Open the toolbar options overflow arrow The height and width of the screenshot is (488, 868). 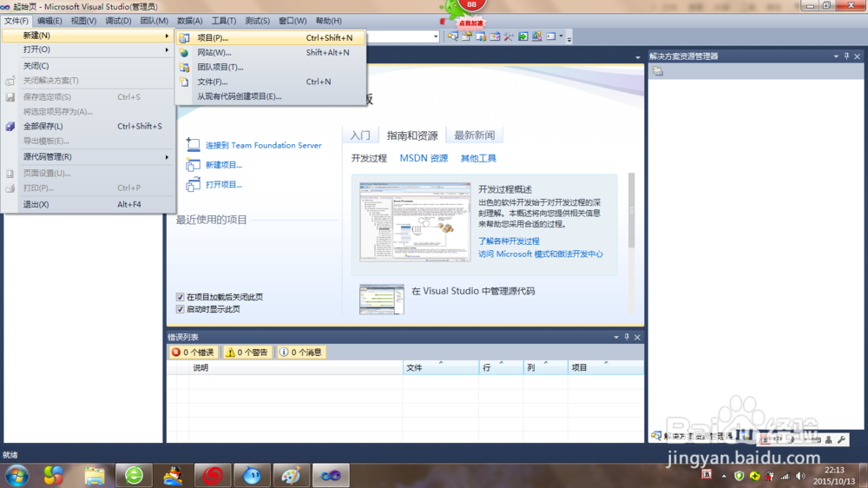click(x=569, y=37)
